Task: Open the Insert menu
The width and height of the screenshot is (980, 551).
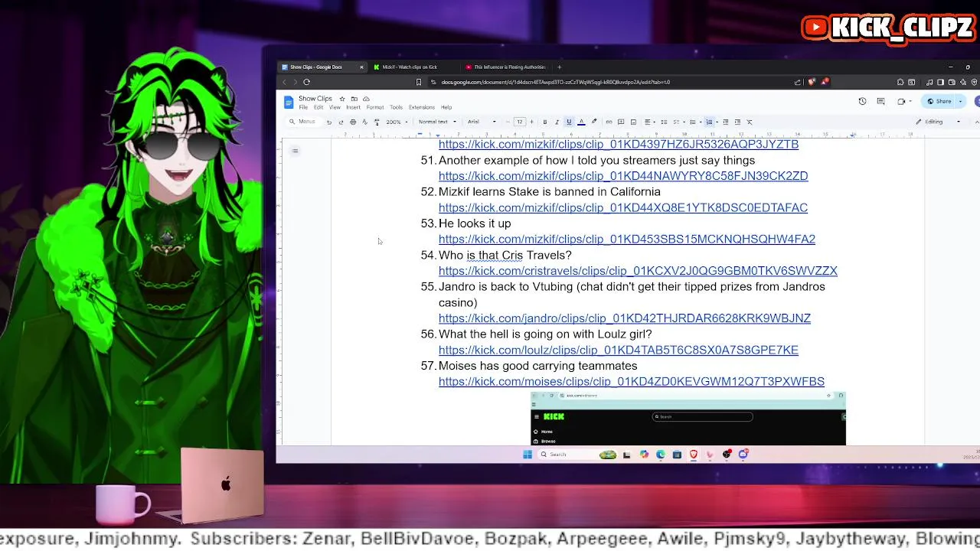Action: 353,107
